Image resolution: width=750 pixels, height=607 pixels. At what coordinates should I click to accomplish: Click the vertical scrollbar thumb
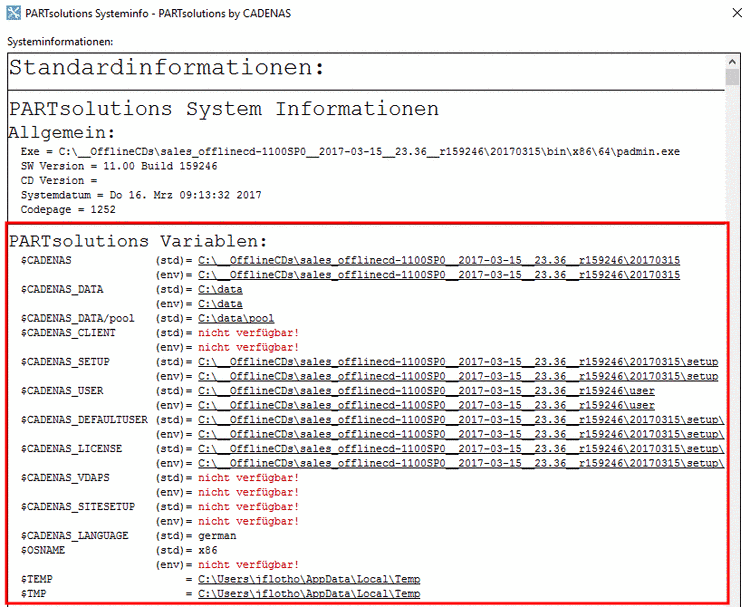pos(732,77)
